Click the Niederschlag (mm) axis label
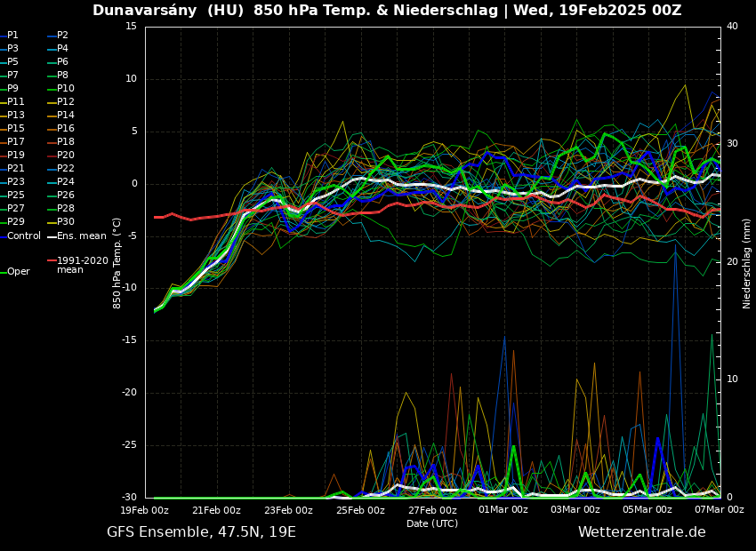This screenshot has height=551, width=756. [x=747, y=263]
